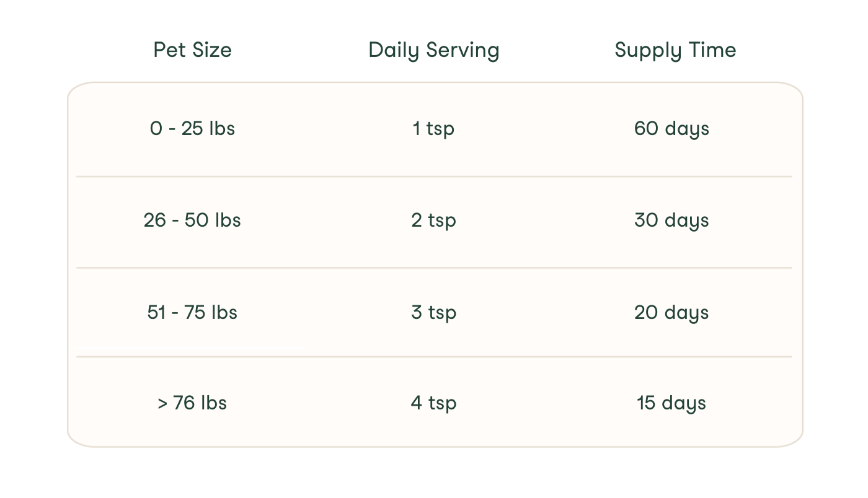Click the 60 days supply time cell
The image size is (868, 498).
coord(671,129)
